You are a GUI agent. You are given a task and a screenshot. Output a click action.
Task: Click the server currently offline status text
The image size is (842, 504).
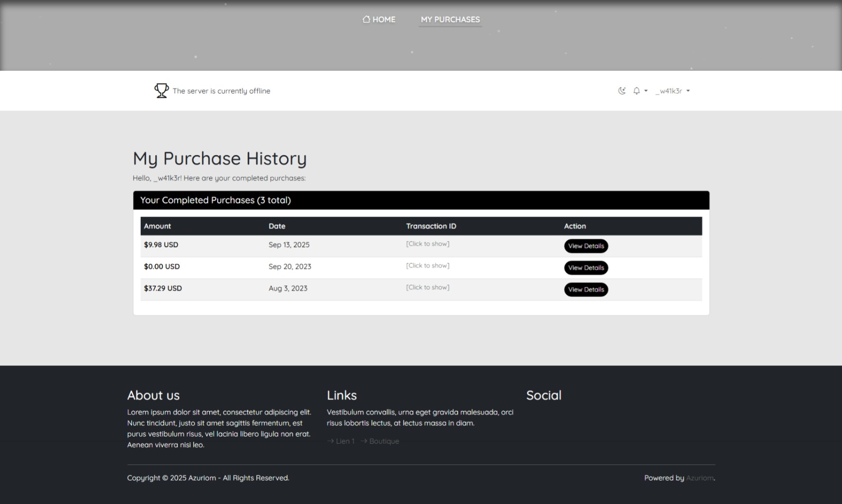point(221,91)
